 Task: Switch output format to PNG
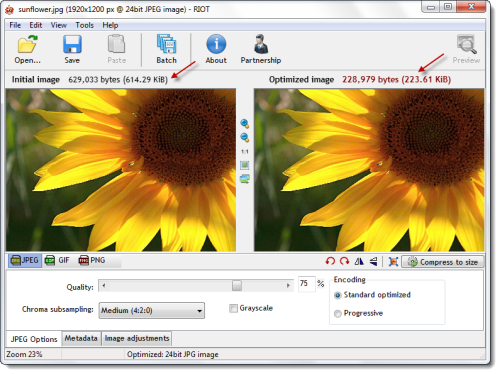tap(92, 260)
